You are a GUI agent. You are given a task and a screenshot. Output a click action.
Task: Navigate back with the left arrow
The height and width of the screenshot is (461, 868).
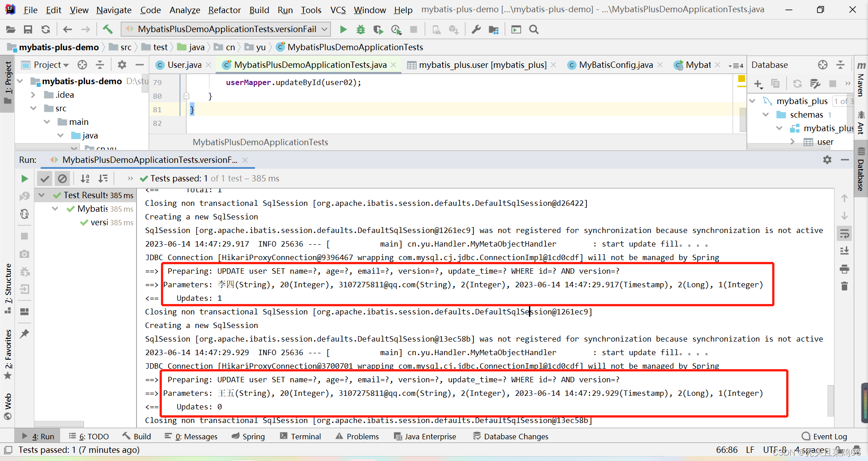(67, 29)
